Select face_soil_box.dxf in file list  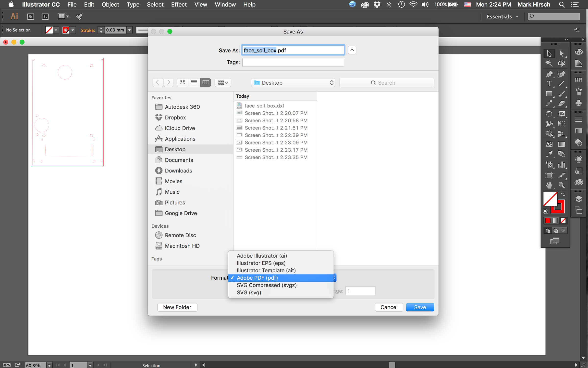[x=264, y=106]
